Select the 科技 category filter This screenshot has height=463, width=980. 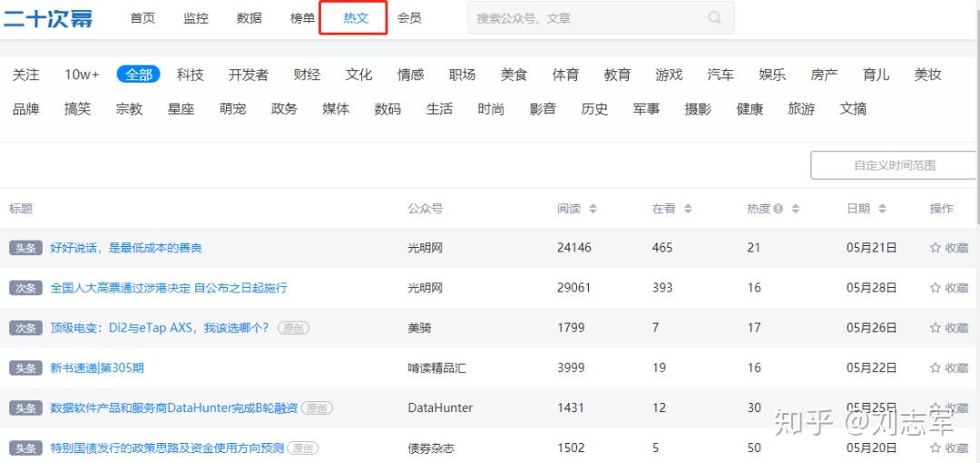190,74
